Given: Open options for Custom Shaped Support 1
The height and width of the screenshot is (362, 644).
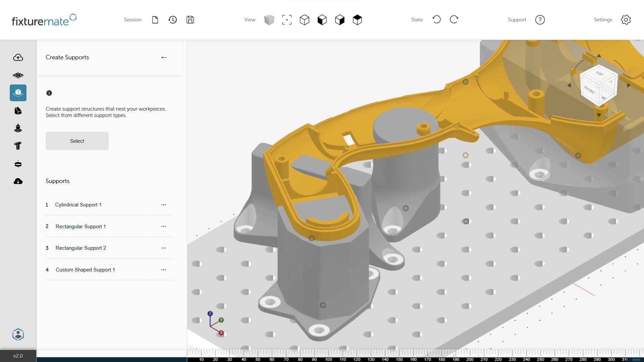Looking at the screenshot, I should [164, 270].
